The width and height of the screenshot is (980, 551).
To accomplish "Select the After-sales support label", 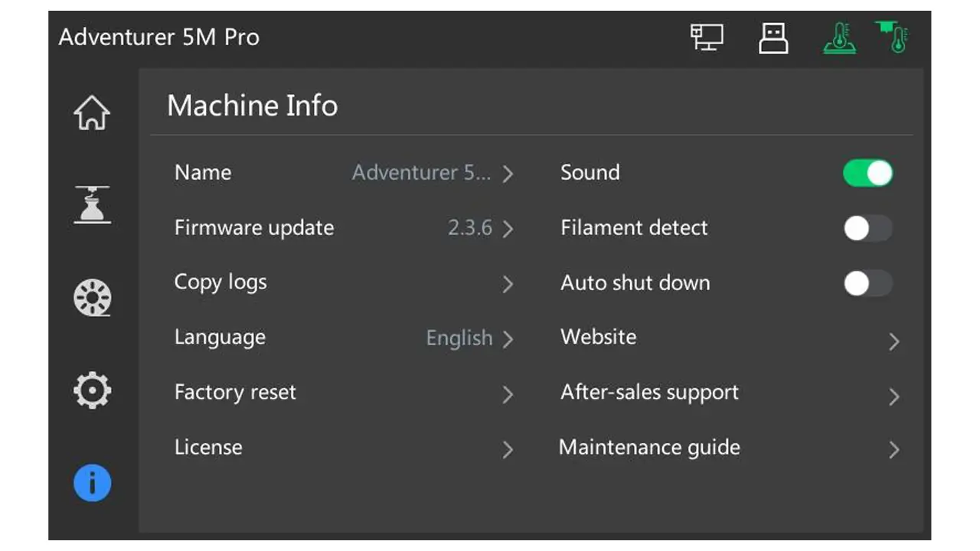I will [x=650, y=393].
